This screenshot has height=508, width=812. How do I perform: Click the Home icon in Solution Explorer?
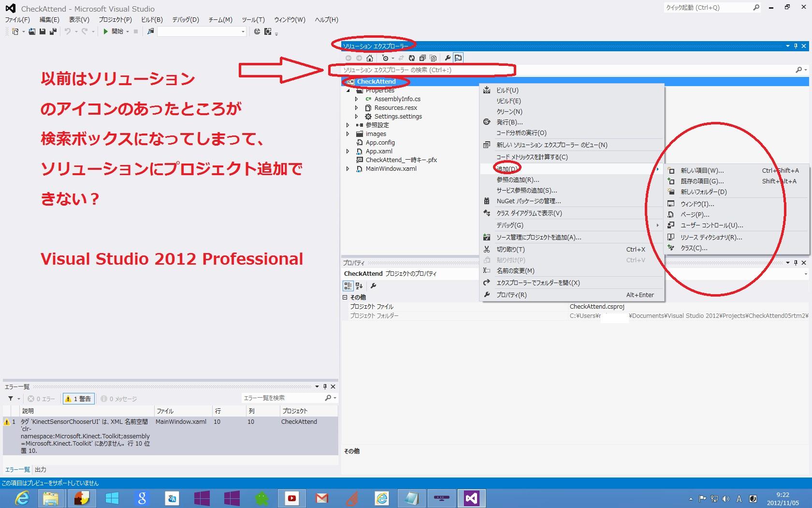point(370,58)
